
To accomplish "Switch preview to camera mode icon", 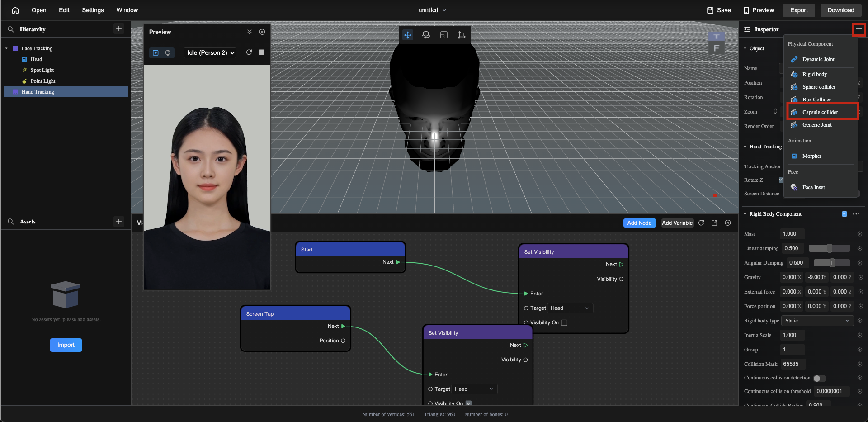I will coord(168,52).
